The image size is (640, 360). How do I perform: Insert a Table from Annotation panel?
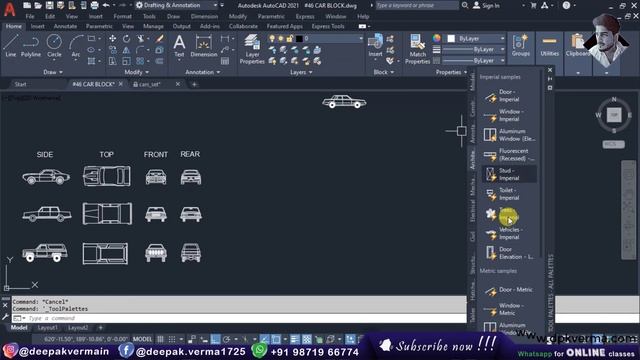(225, 61)
